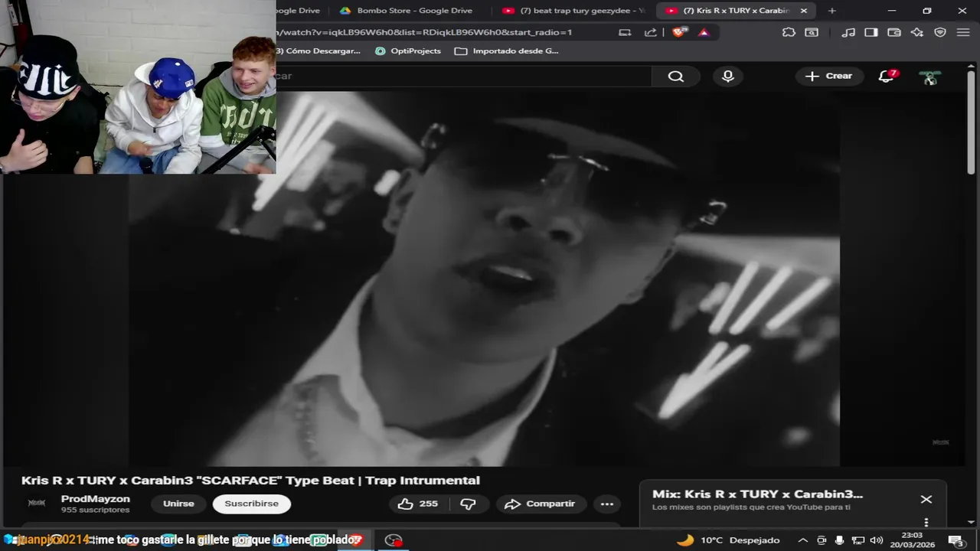
Task: Open the Mix panel three-dot options
Action: tap(926, 523)
